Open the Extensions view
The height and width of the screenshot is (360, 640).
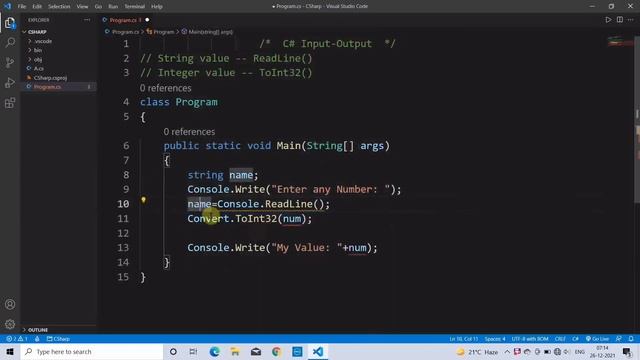click(10, 102)
